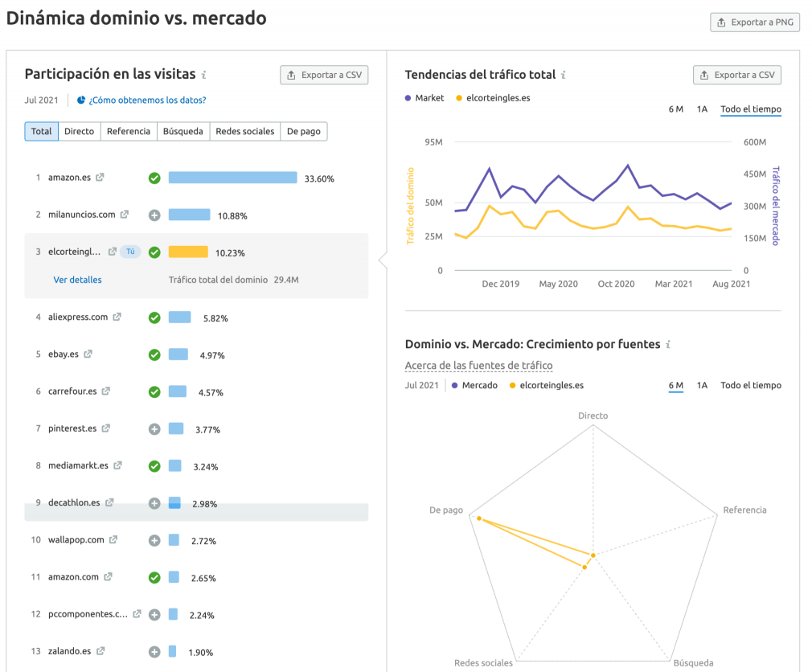Select Todo el tiempo for growth sources
Viewport: 812px width, 672px height.
(751, 385)
